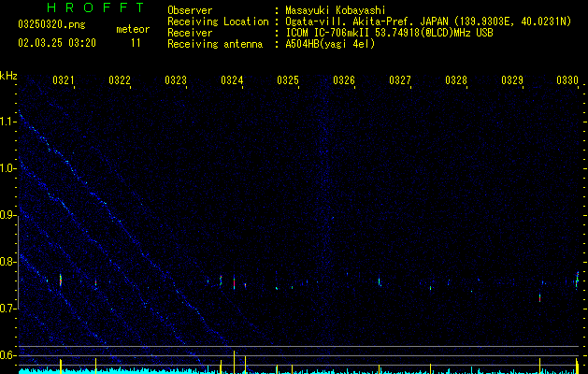Click the date stamp 02.03.25 03:20

coord(57,43)
